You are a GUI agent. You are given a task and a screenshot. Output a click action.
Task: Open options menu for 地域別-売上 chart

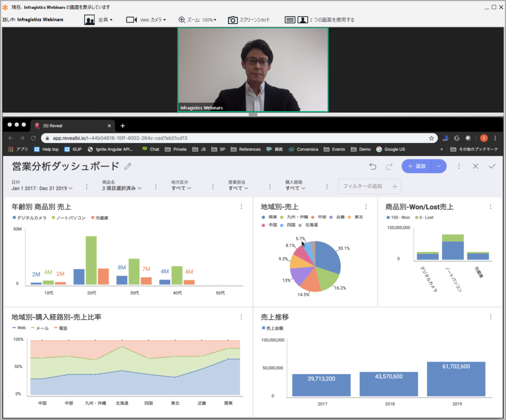[366, 206]
